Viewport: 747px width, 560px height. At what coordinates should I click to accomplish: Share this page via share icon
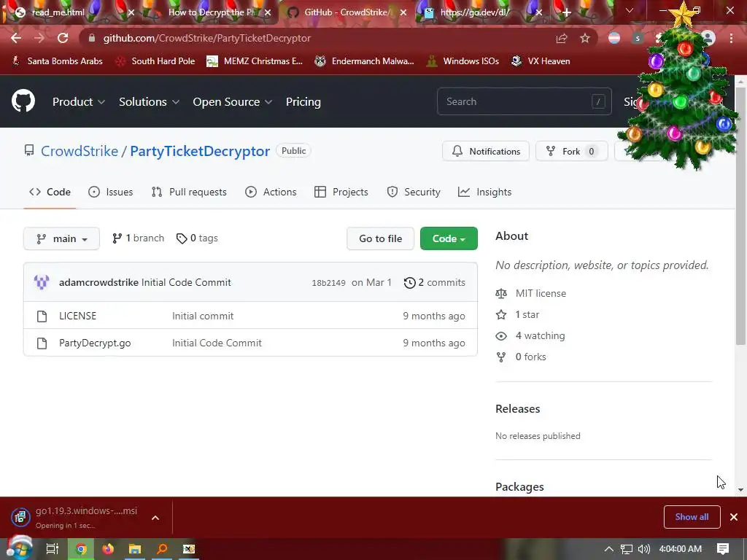pyautogui.click(x=562, y=38)
